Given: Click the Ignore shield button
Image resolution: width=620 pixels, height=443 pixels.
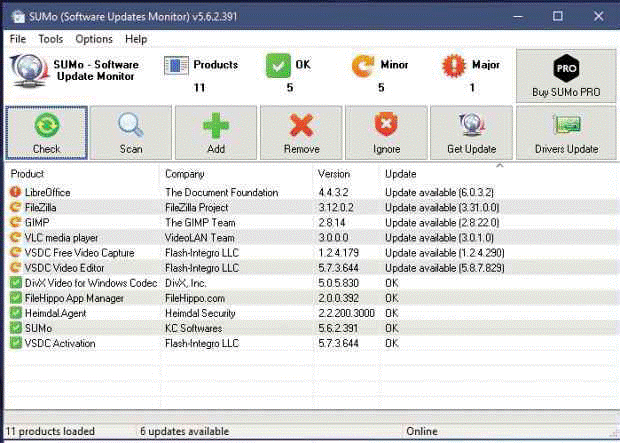Looking at the screenshot, I should pos(386,133).
